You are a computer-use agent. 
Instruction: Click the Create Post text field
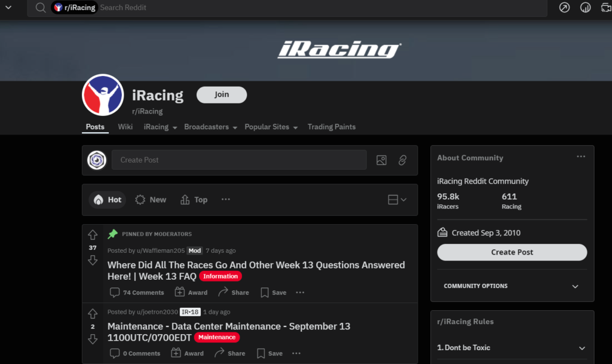[x=239, y=160]
